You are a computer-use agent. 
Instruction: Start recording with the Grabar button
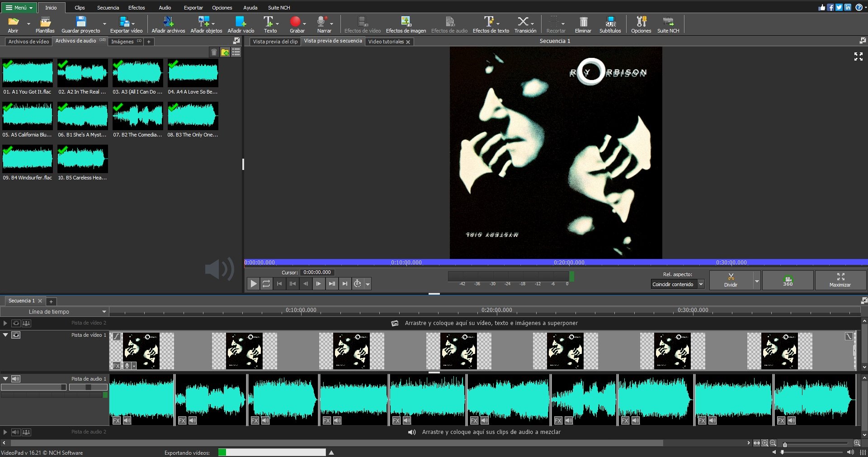297,24
